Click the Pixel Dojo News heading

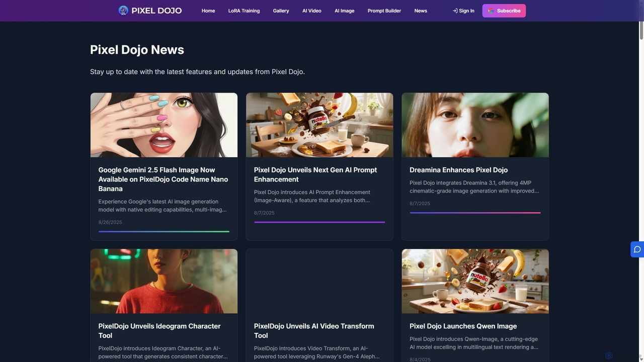point(137,50)
